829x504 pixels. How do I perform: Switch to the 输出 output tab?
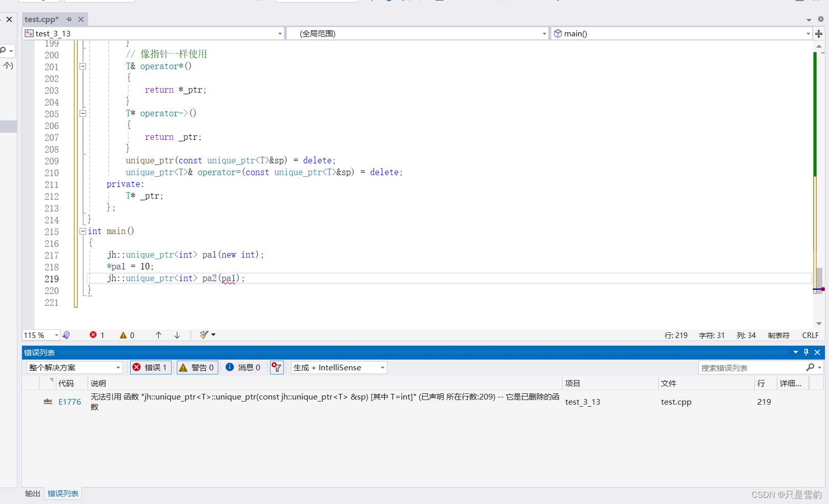click(x=32, y=494)
